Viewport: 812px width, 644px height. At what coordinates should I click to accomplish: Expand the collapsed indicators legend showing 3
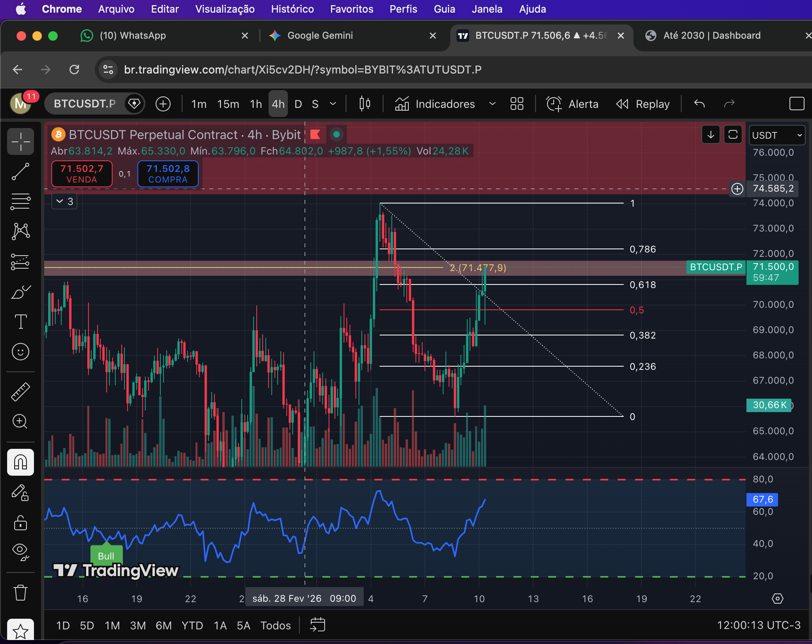[x=65, y=201]
